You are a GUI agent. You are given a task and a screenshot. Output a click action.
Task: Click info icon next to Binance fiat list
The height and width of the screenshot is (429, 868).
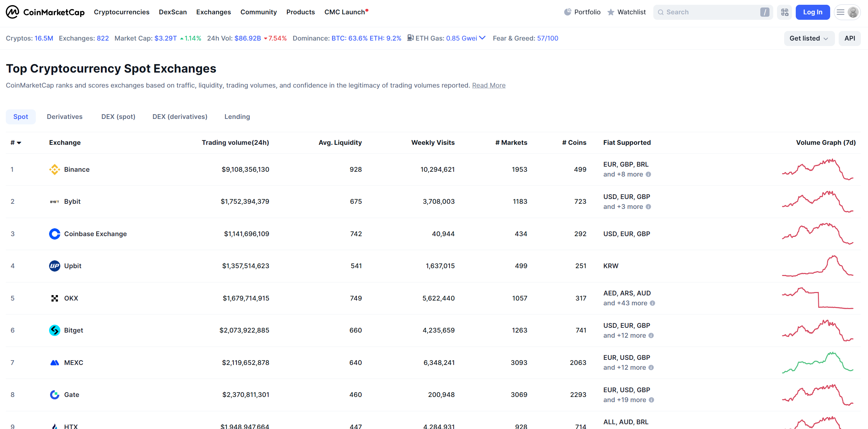tap(649, 174)
